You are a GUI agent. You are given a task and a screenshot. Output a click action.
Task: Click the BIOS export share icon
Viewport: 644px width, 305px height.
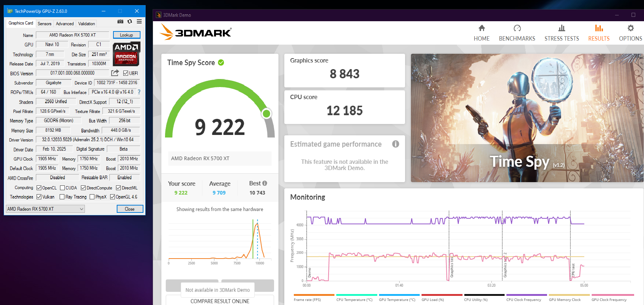coord(115,73)
